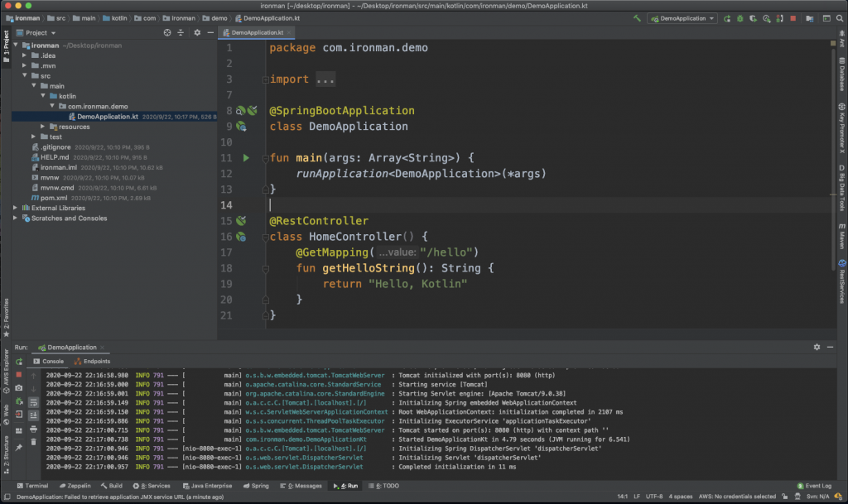Screen dimensions: 848x504
Task: Click the UTF-8 encoding selector
Action: 654,497
